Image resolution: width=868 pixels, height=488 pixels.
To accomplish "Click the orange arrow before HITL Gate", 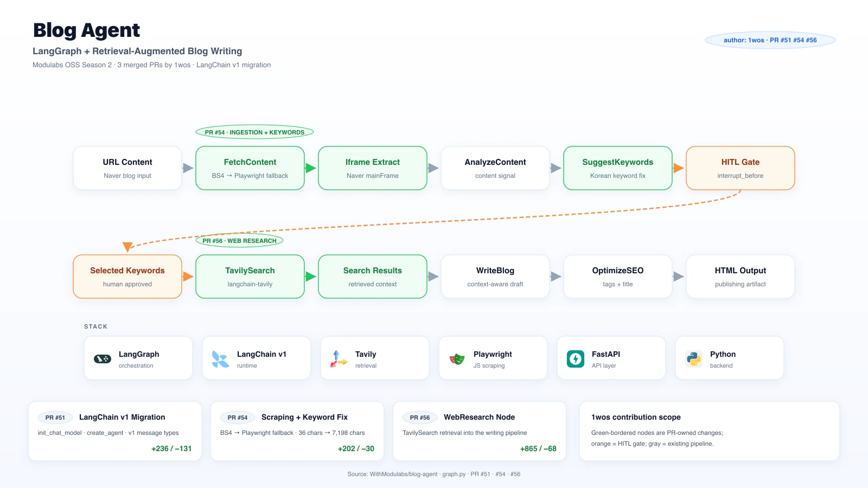I will click(678, 168).
